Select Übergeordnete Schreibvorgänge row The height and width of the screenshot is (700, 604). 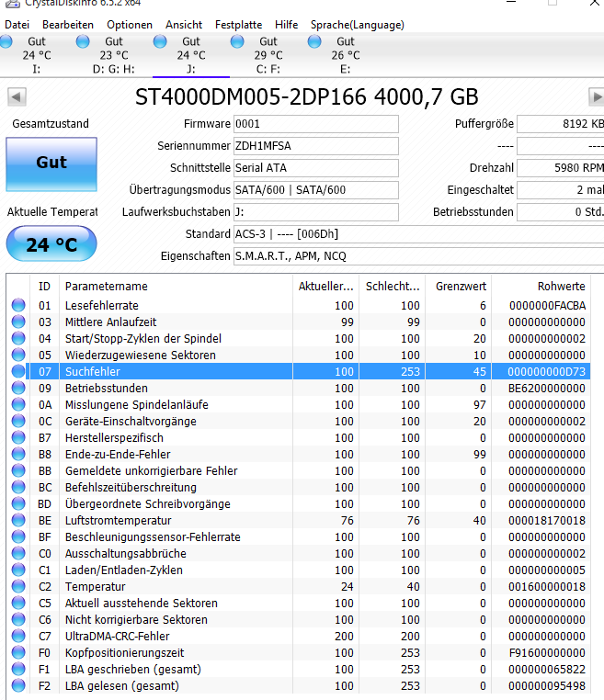[299, 503]
